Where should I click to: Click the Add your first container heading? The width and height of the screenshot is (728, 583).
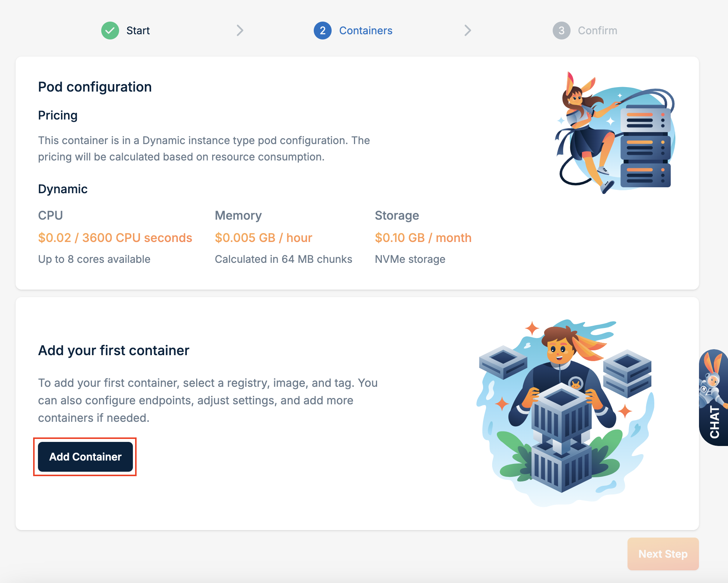114,350
